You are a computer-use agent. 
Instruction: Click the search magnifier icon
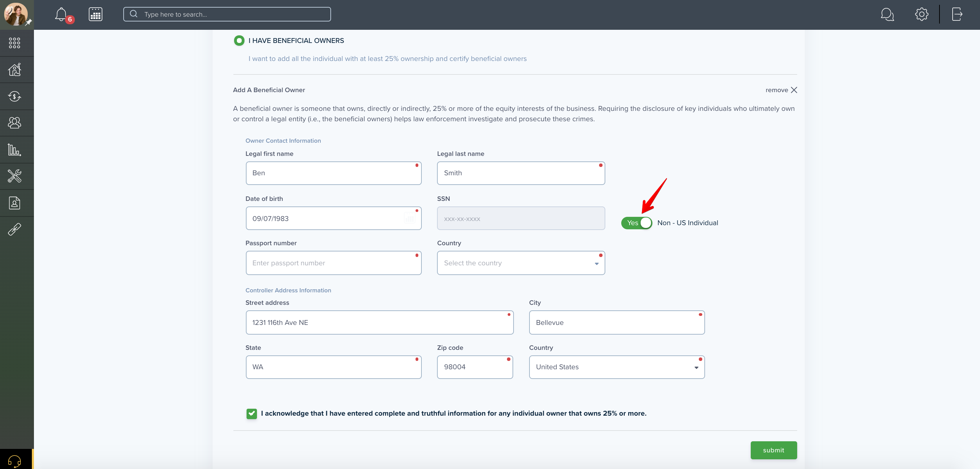(x=134, y=14)
